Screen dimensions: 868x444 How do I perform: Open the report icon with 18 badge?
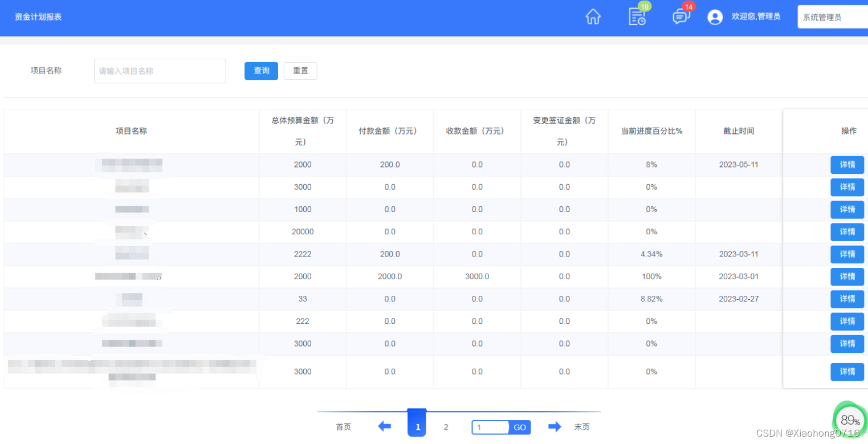click(637, 18)
